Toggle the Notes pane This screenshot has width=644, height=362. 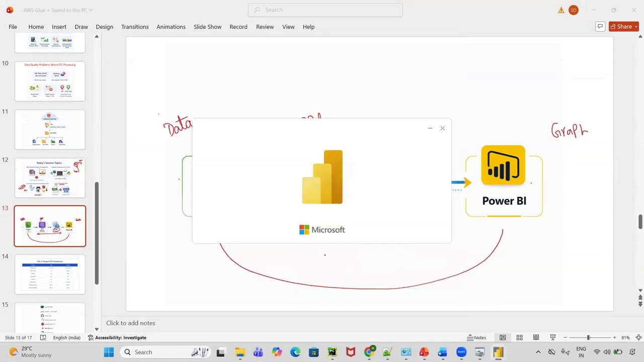[476, 337]
